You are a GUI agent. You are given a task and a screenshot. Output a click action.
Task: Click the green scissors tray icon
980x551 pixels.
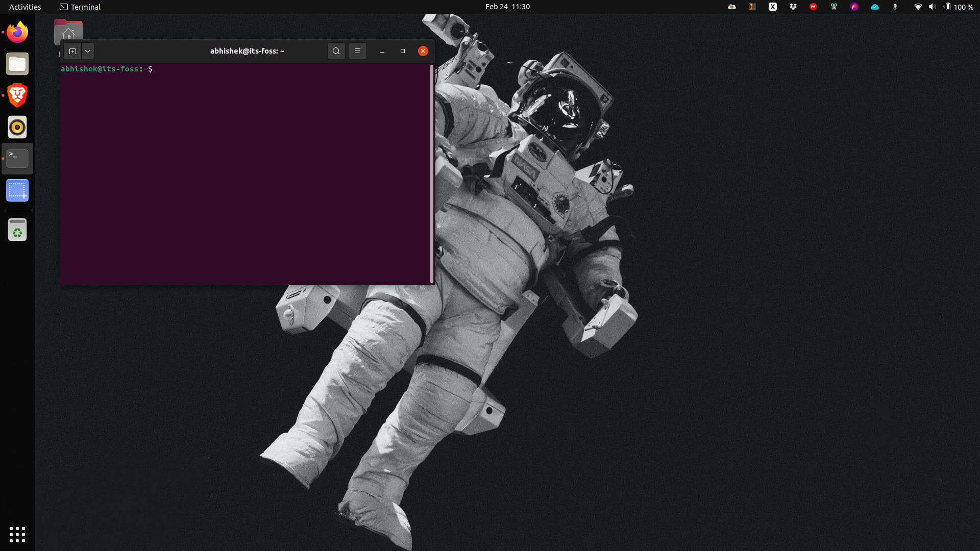834,7
